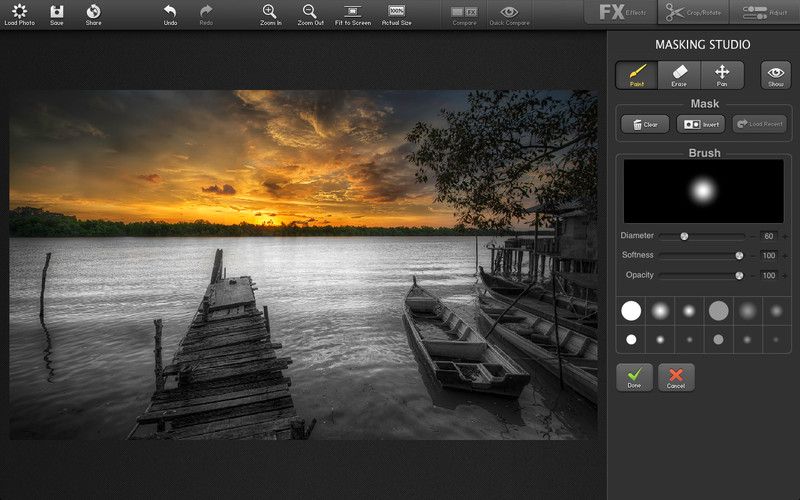Choose the tiny soft white brush preset
The width and height of the screenshot is (800, 500).
pyautogui.click(x=689, y=339)
